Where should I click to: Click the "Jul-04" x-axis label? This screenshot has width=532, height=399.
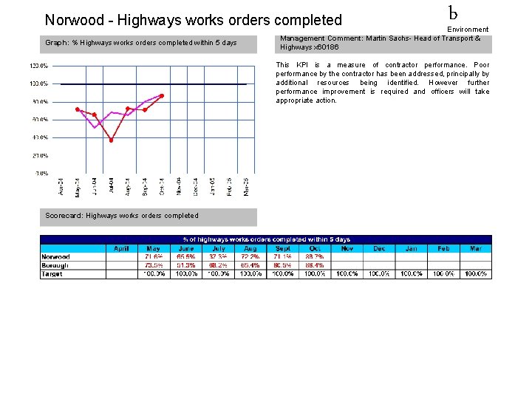111,186
